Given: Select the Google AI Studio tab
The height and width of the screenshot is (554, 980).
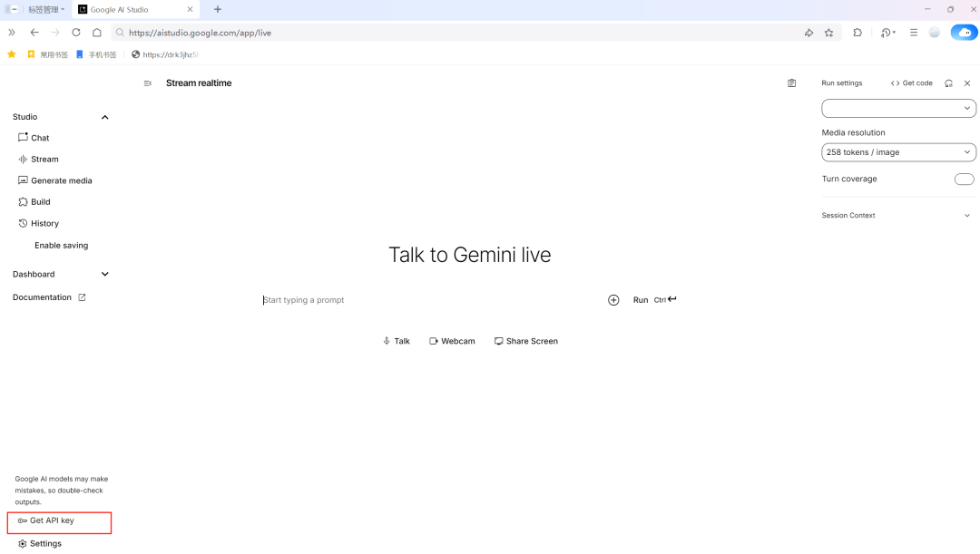Looking at the screenshot, I should (135, 9).
